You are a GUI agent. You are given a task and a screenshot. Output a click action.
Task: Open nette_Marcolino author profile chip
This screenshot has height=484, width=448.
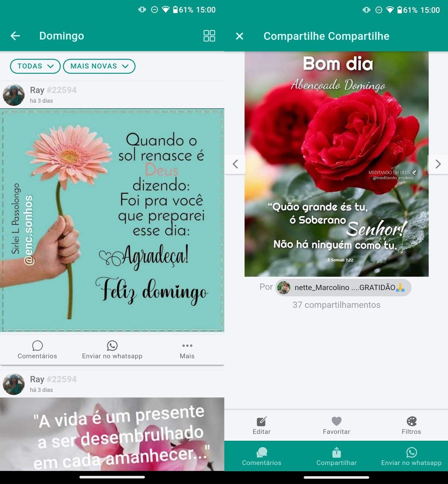point(343,287)
